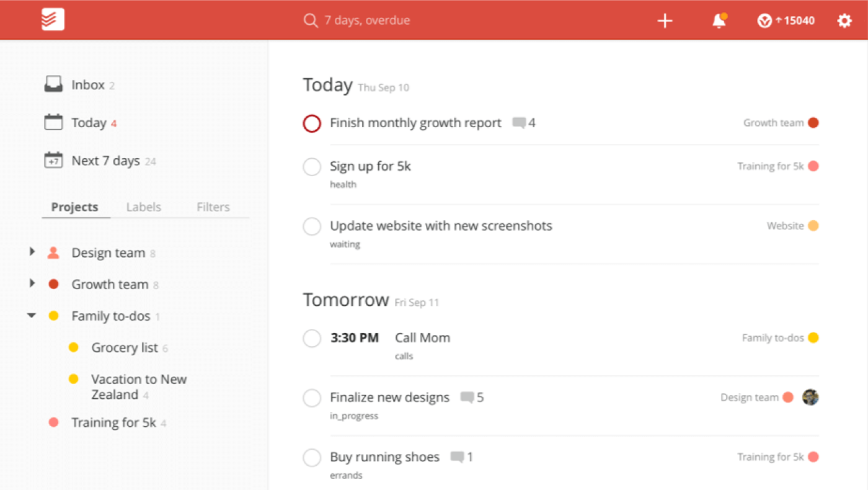The width and height of the screenshot is (868, 490).
Task: Click the Todoist logo
Action: (x=52, y=19)
